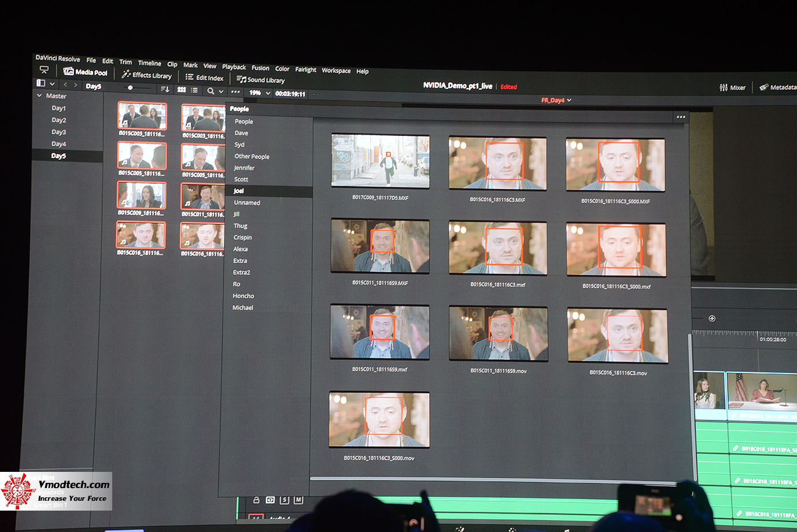797x532 pixels.
Task: Show the Edit Index panel
Action: coord(204,77)
